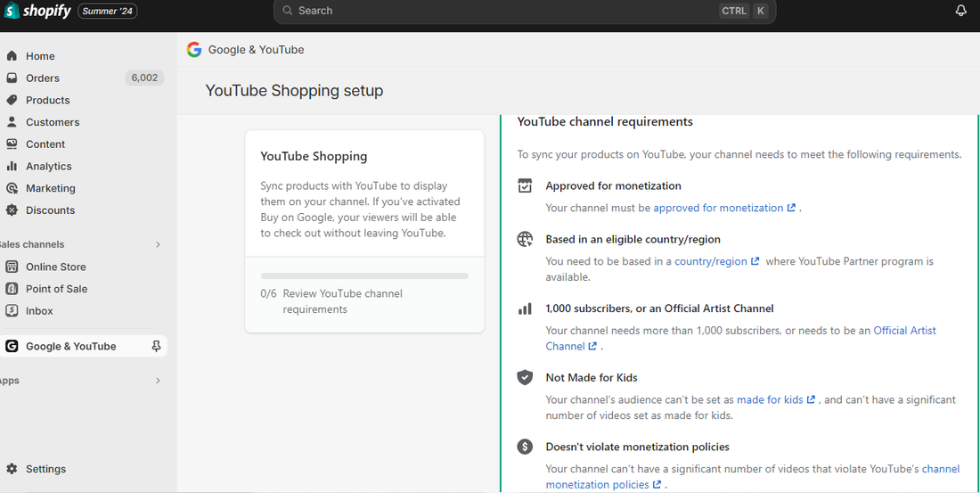
Task: Expand the Apps section chevron
Action: 158,381
